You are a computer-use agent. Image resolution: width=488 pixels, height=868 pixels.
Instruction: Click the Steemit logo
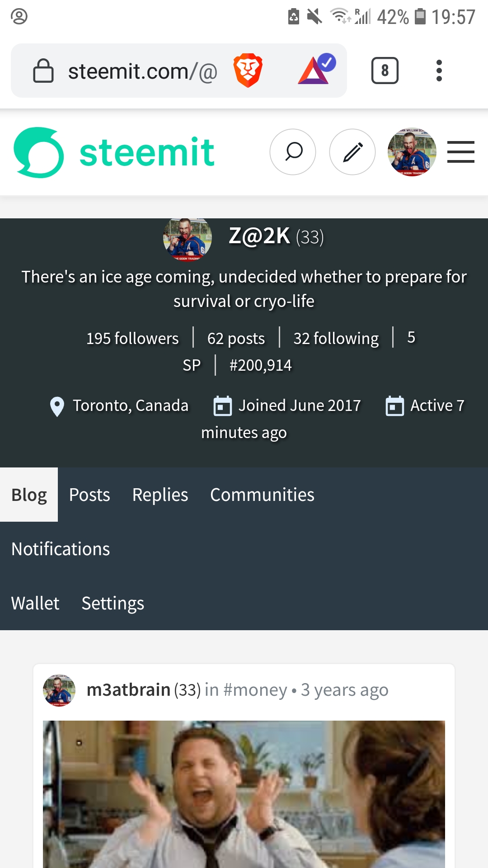(x=114, y=152)
